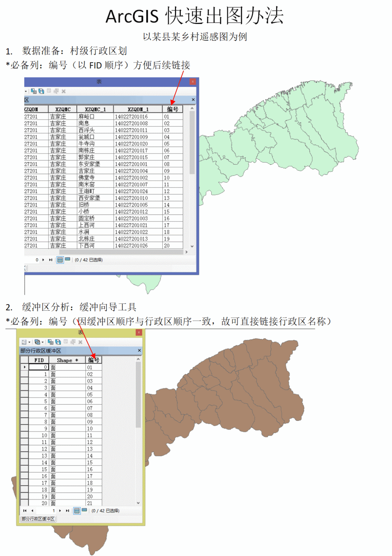Select row selector for FID 10

(x=25, y=435)
